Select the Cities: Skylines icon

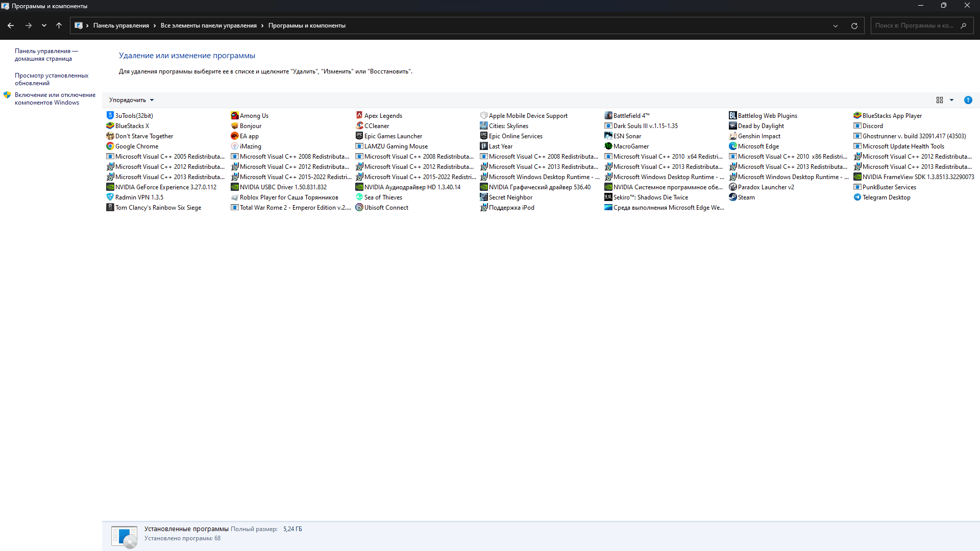point(483,126)
